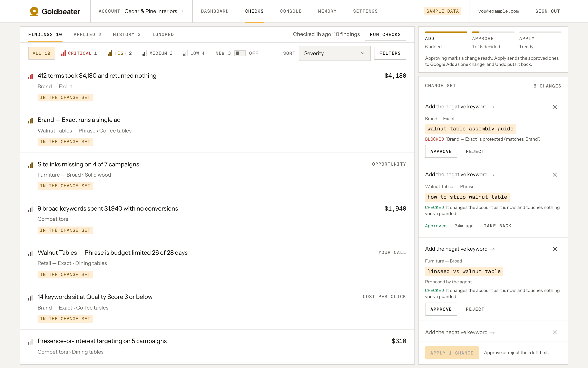Viewport: 588px width, 368px height.
Task: Switch to the Applied 2 tab
Action: [x=87, y=35]
